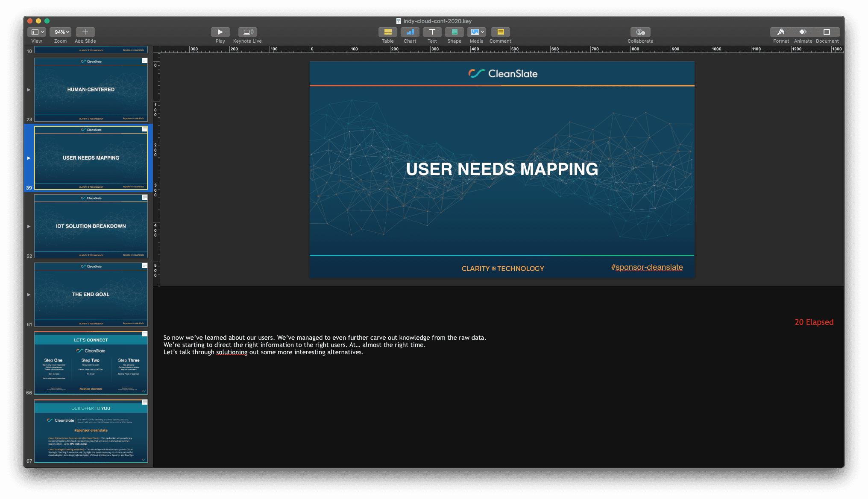The width and height of the screenshot is (868, 499).
Task: Insert a Shape from the toolbar
Action: (x=454, y=32)
